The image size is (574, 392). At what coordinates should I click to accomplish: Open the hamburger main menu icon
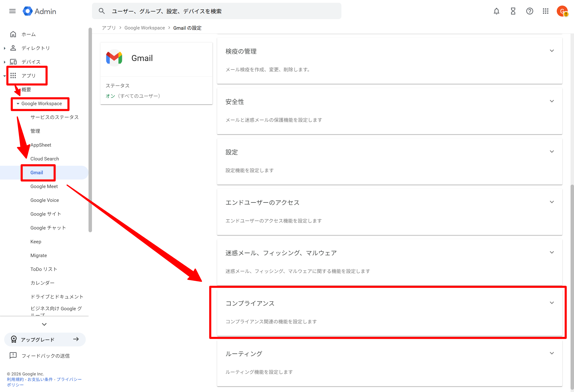(x=12, y=11)
